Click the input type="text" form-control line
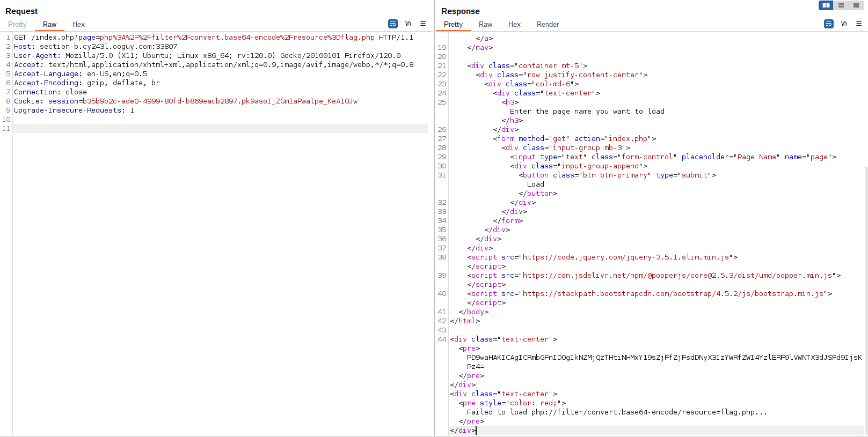The height and width of the screenshot is (437, 868). click(673, 157)
